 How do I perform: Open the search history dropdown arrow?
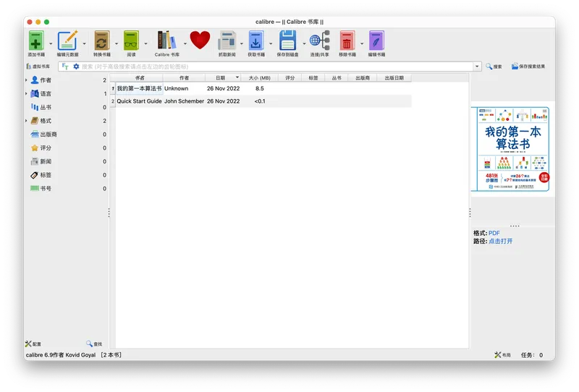tap(477, 67)
